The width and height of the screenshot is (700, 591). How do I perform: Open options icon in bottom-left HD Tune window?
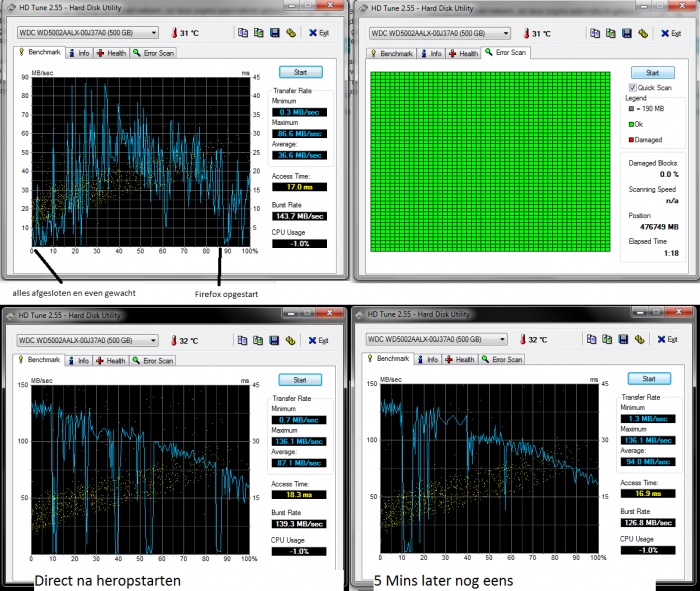click(290, 341)
